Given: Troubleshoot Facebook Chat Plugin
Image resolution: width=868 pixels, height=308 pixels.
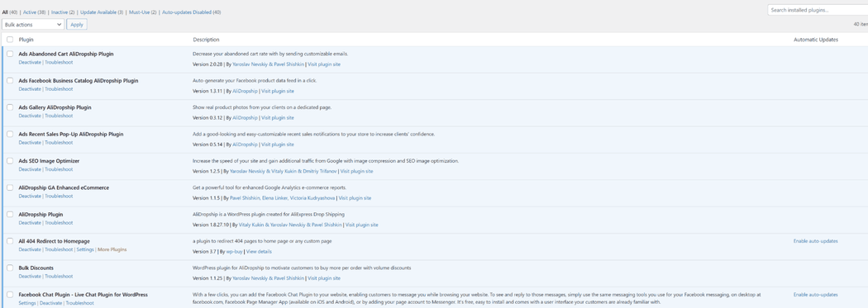Looking at the screenshot, I should [x=79, y=304].
